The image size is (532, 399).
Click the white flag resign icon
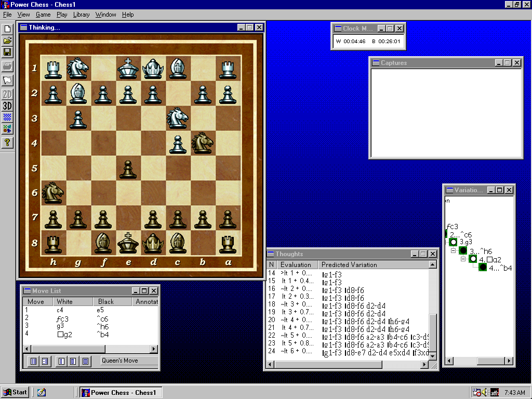7,80
